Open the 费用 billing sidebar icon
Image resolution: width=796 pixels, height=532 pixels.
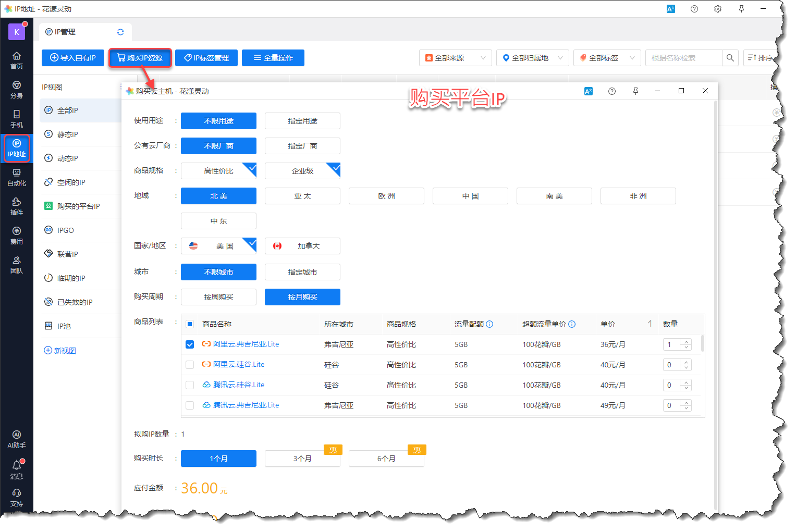click(x=17, y=236)
